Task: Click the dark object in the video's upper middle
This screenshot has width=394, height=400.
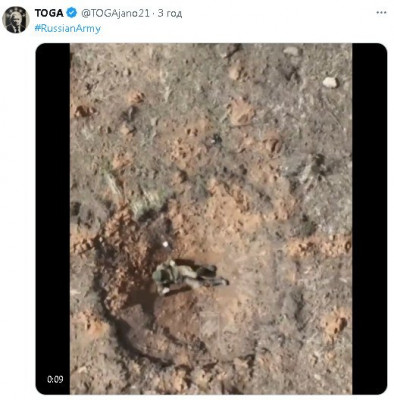Action: click(216, 140)
